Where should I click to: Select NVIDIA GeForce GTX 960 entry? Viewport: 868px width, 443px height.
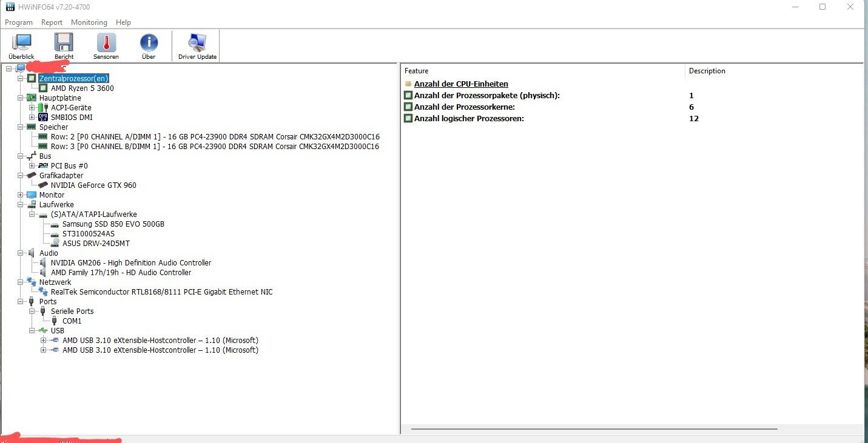(x=94, y=185)
